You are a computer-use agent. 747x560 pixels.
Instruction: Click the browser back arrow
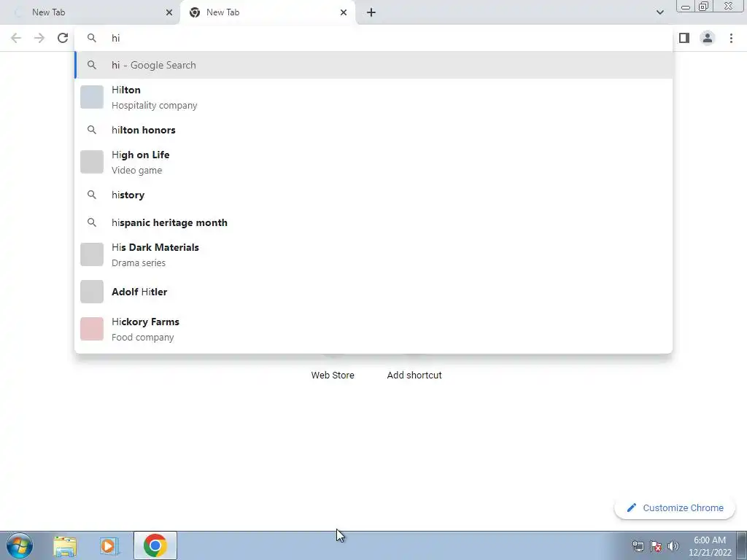click(16, 38)
